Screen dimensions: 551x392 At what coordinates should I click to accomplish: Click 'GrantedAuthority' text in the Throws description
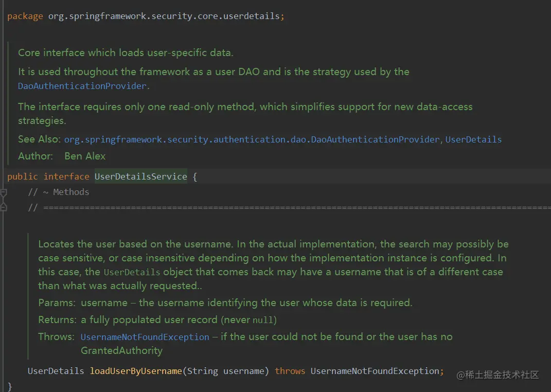point(121,350)
